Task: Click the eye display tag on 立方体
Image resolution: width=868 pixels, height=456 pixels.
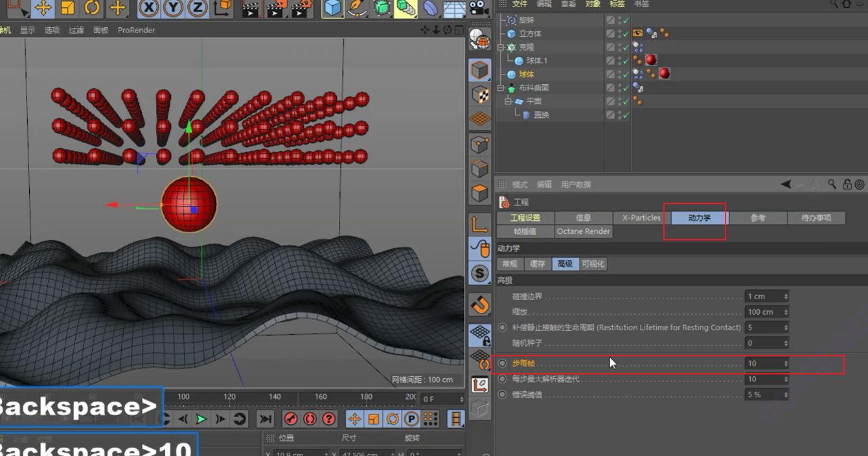Action: 638,34
